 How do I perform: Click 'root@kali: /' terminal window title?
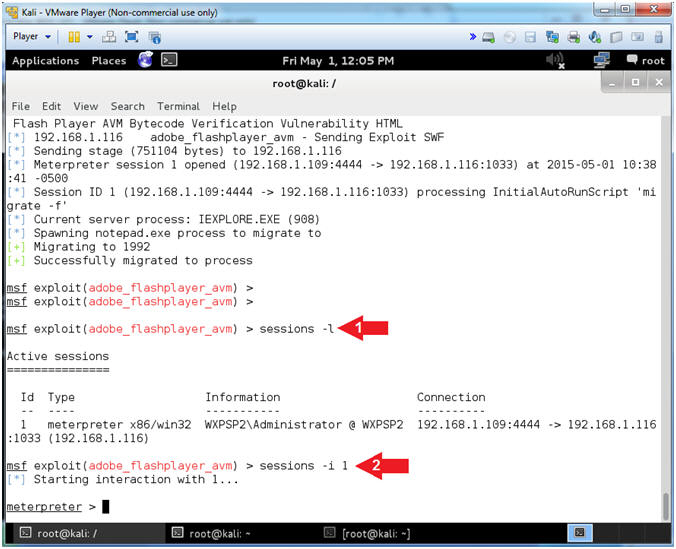[x=304, y=84]
